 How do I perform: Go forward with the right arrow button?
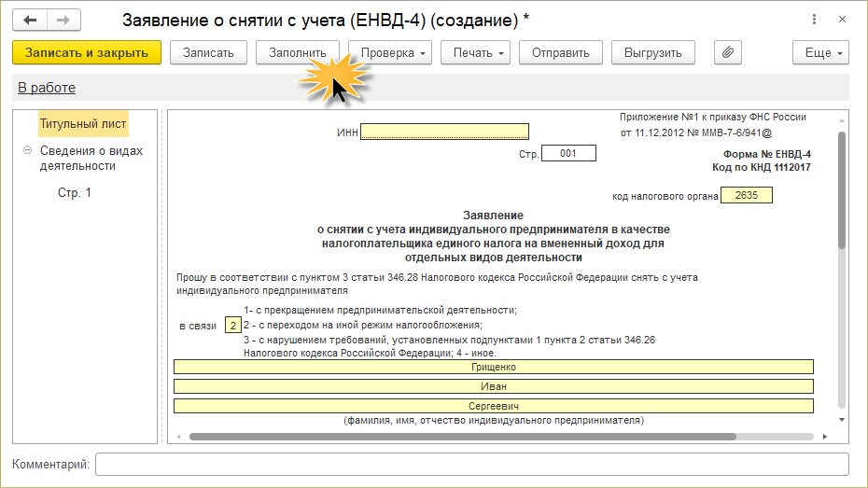[63, 20]
